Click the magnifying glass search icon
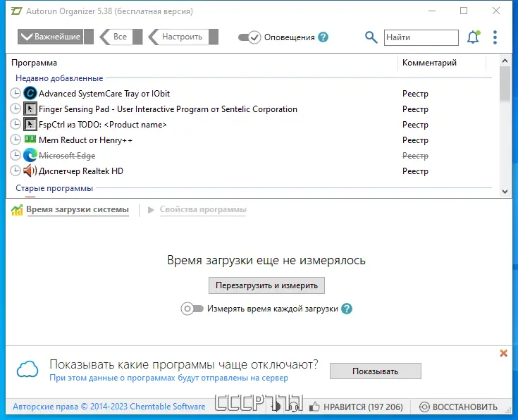The height and width of the screenshot is (420, 518). (x=371, y=37)
